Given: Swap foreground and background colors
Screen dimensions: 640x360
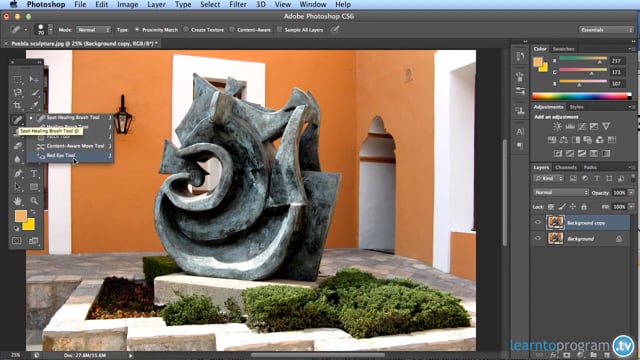Looking at the screenshot, I should tap(33, 212).
